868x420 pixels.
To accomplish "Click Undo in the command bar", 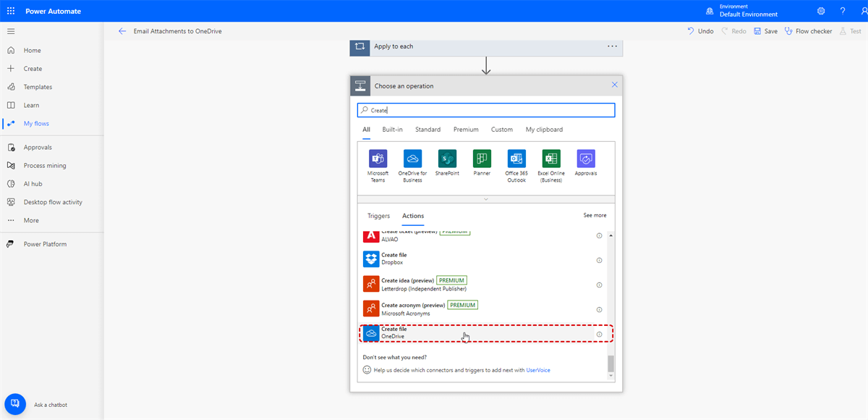I will point(700,31).
